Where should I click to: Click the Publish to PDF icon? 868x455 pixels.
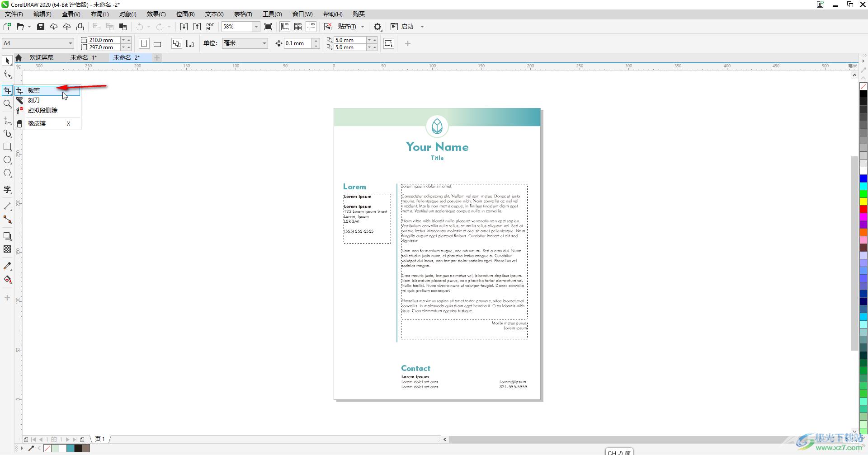(x=210, y=27)
